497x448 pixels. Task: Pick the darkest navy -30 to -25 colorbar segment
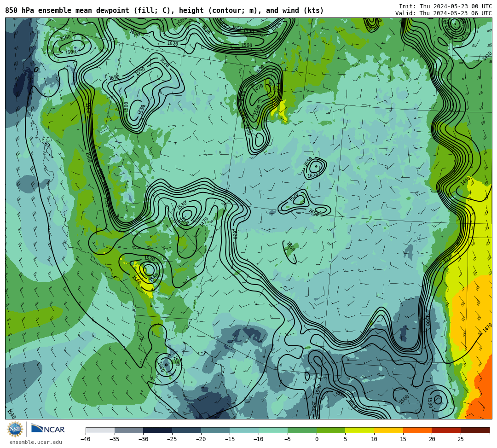point(158,430)
